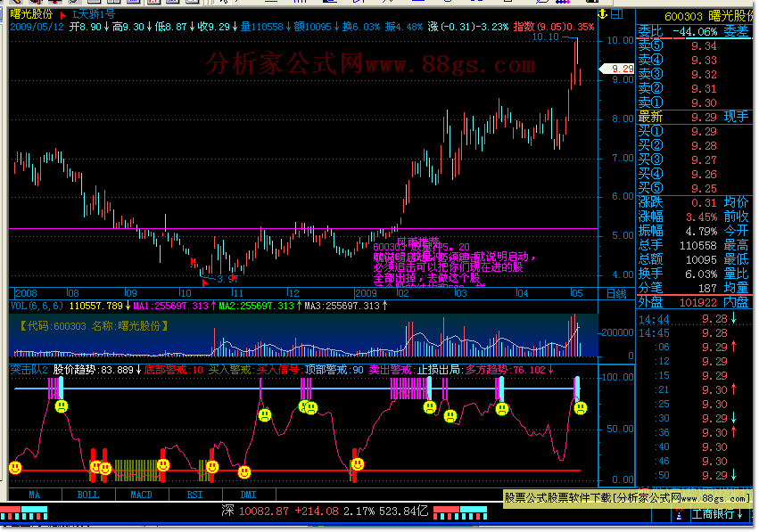Click the 曙光股份 stock name in chart header
Screen dimensions: 759x532
point(32,14)
